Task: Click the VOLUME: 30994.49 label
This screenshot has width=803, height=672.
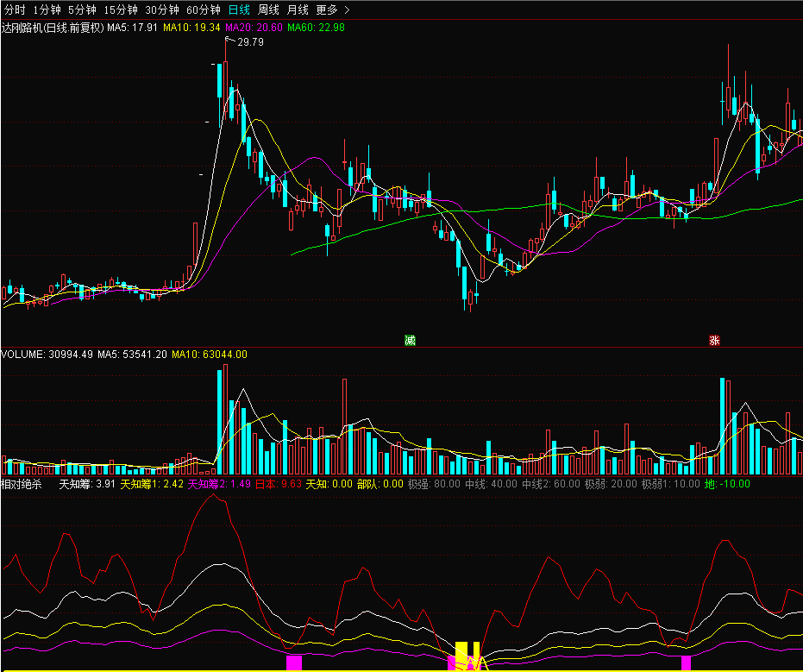Action: point(47,355)
